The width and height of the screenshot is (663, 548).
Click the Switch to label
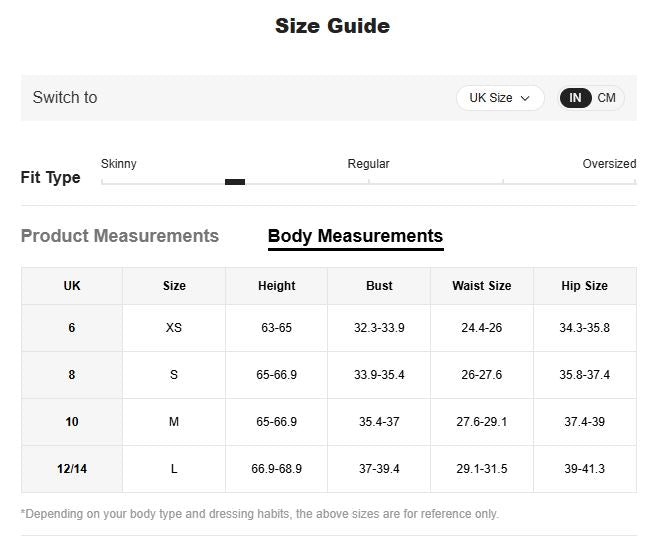[x=65, y=98]
